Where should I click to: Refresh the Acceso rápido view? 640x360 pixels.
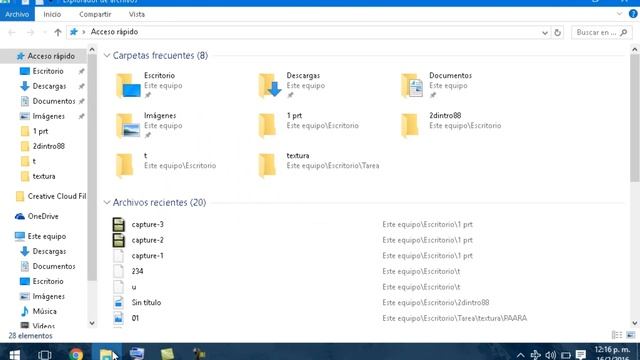click(558, 33)
